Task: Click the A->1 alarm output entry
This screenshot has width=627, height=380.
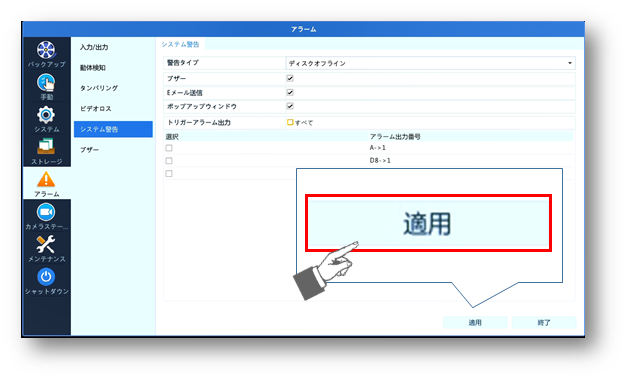Action: pyautogui.click(x=377, y=148)
